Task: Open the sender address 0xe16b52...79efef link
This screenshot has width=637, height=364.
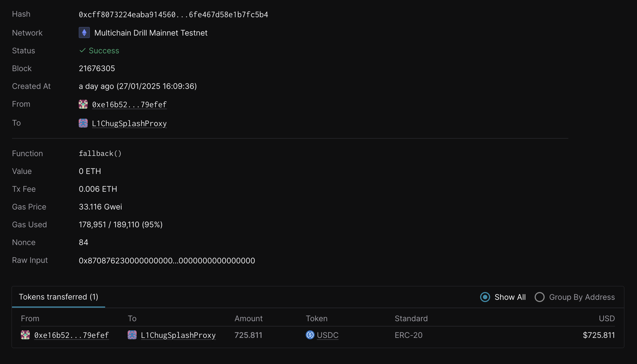Action: coord(129,104)
